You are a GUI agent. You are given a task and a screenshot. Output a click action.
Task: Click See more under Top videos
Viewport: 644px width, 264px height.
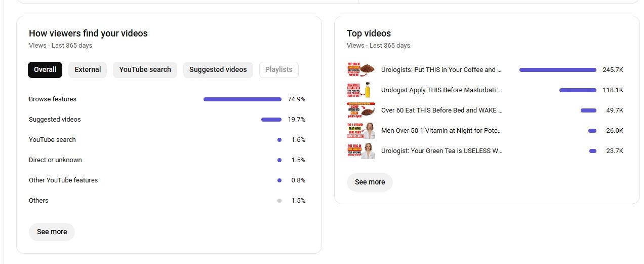pos(370,182)
